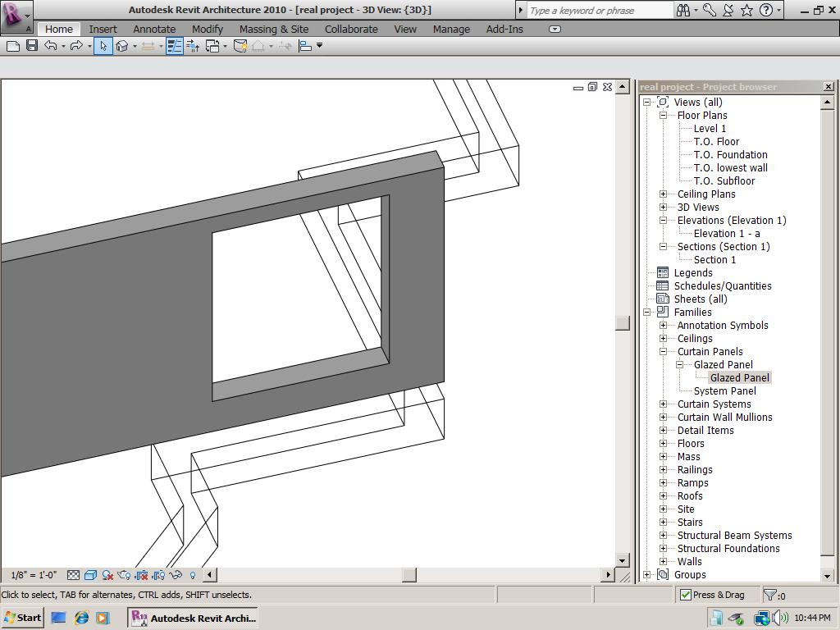Open the Revit application menu button
The image size is (840, 630).
16,16
